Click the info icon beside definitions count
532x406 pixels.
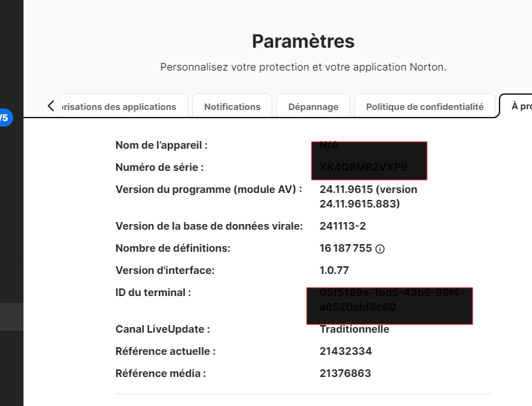tap(380, 249)
